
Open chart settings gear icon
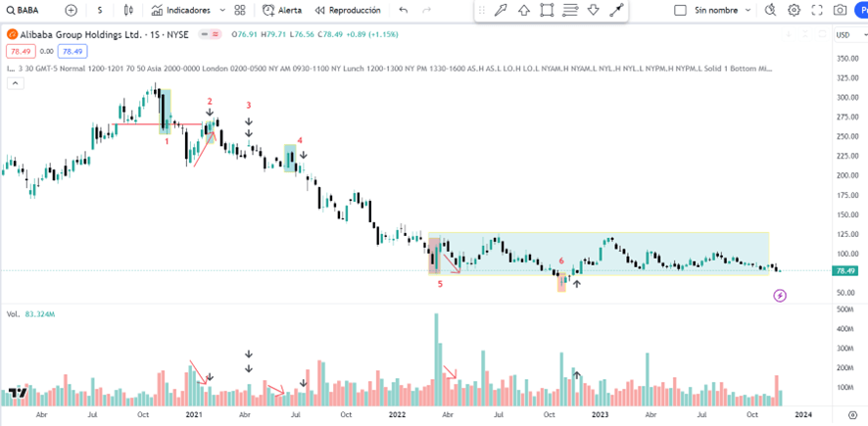coord(794,10)
